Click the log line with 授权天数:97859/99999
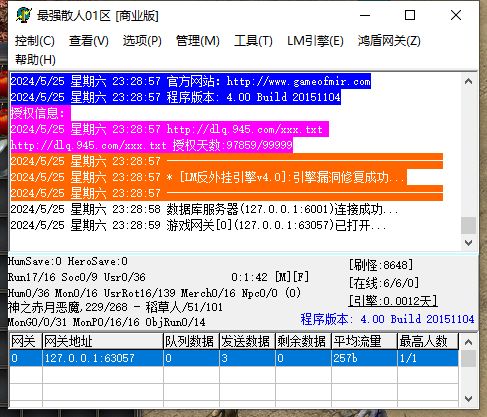Image resolution: width=487 pixels, height=417 pixels. (x=152, y=145)
